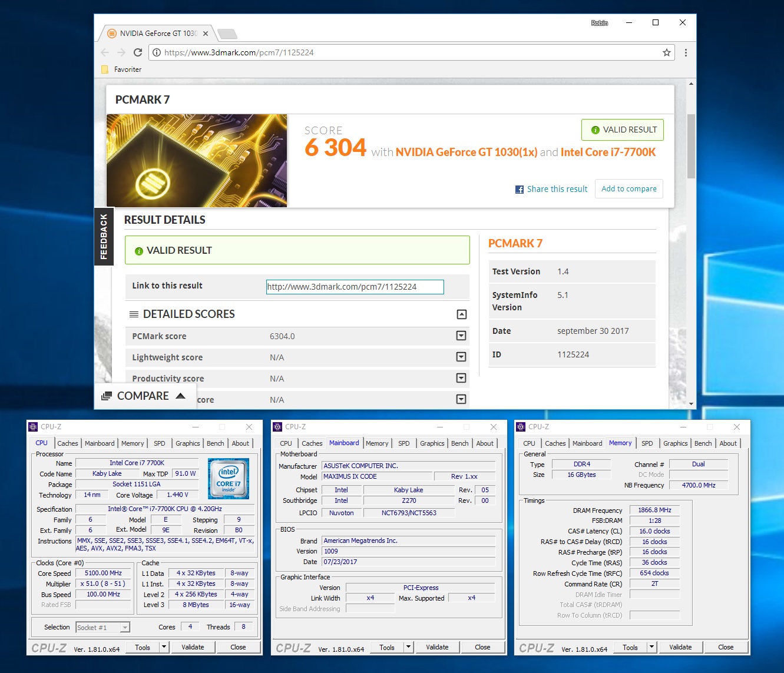The height and width of the screenshot is (673, 784).
Task: Click the Intel Core i7 logo in CPU-Z
Action: [x=229, y=479]
